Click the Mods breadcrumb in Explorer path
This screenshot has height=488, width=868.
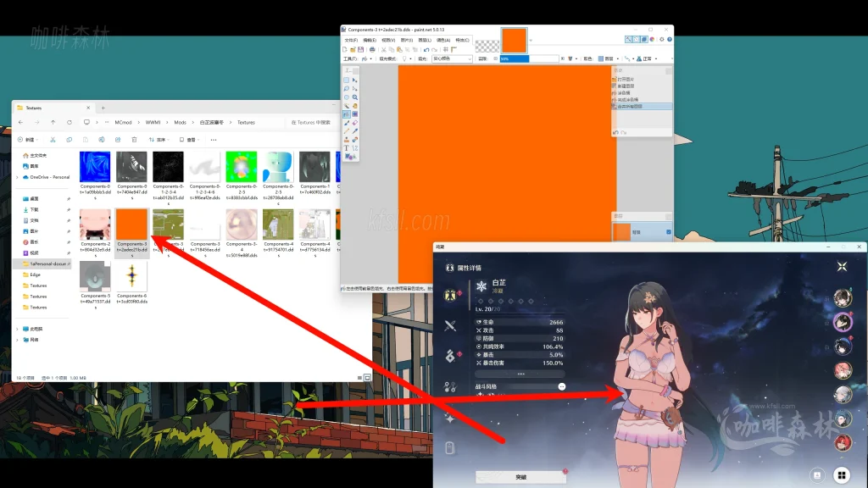180,122
